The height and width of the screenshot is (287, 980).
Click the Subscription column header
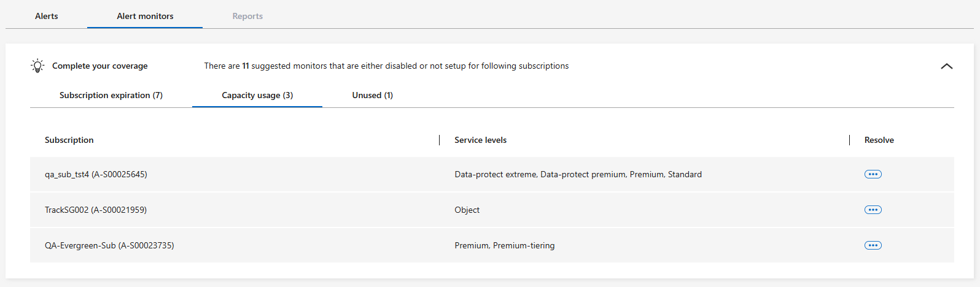(x=69, y=140)
